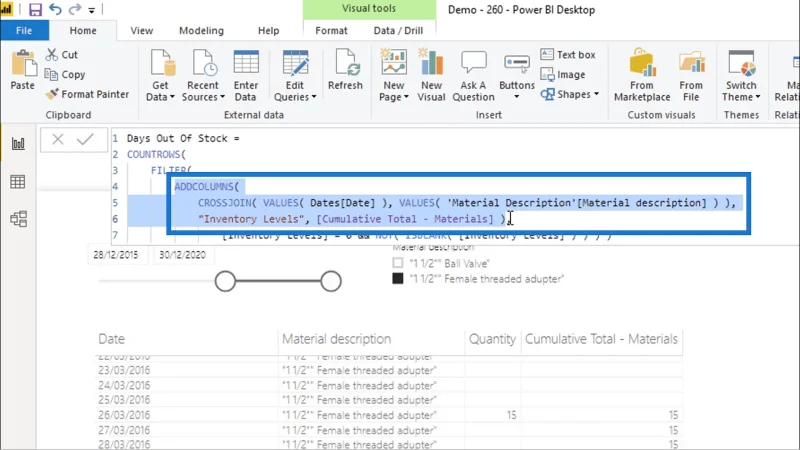Commit the formula with the checkmark
The width and height of the screenshot is (800, 450).
85,139
